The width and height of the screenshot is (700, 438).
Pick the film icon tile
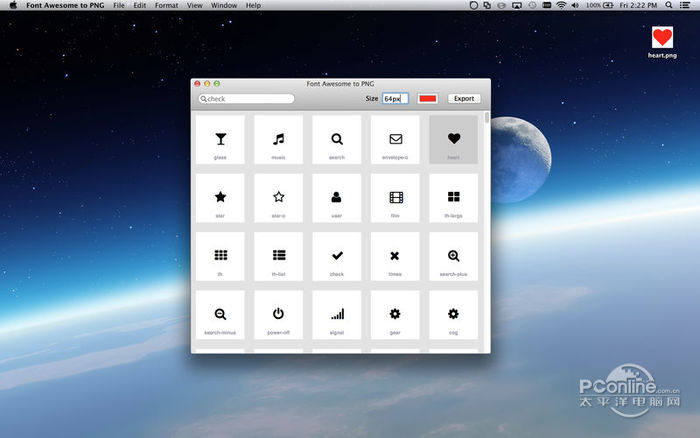click(x=395, y=198)
